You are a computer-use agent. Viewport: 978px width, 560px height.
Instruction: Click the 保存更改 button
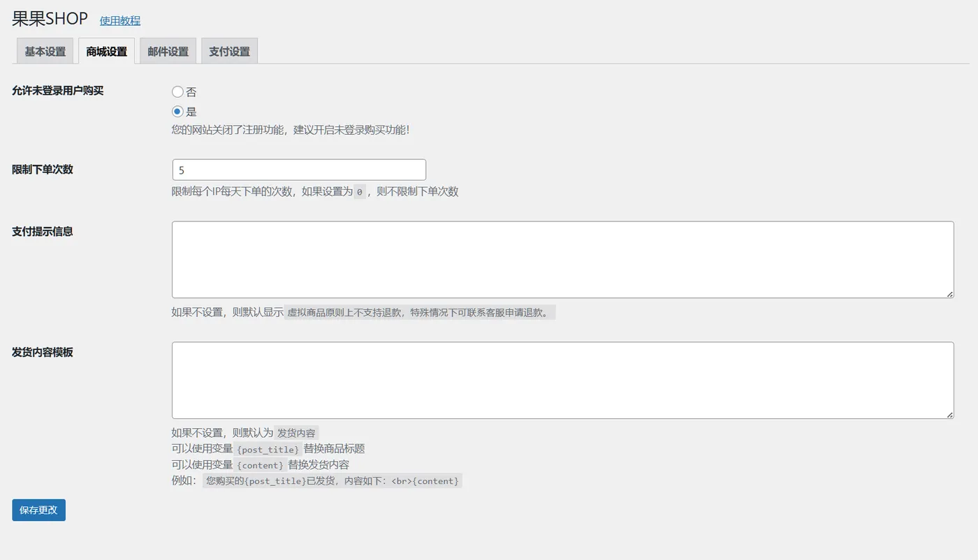(x=38, y=510)
